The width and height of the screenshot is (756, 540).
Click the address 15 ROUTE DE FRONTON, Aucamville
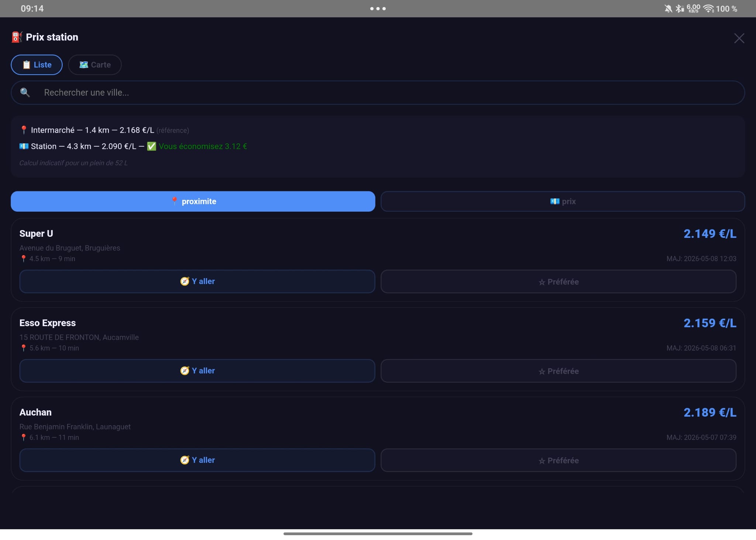coord(79,337)
